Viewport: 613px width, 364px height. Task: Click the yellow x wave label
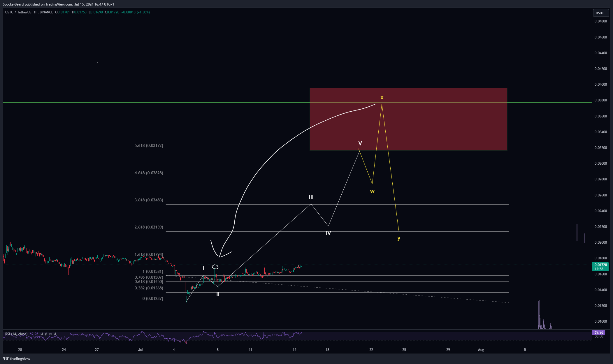(382, 97)
